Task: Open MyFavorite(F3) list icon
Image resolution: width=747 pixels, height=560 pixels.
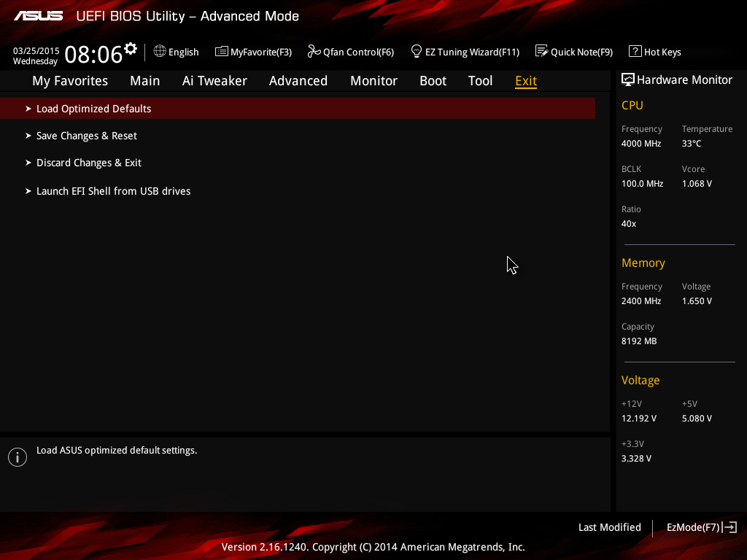Action: (221, 52)
